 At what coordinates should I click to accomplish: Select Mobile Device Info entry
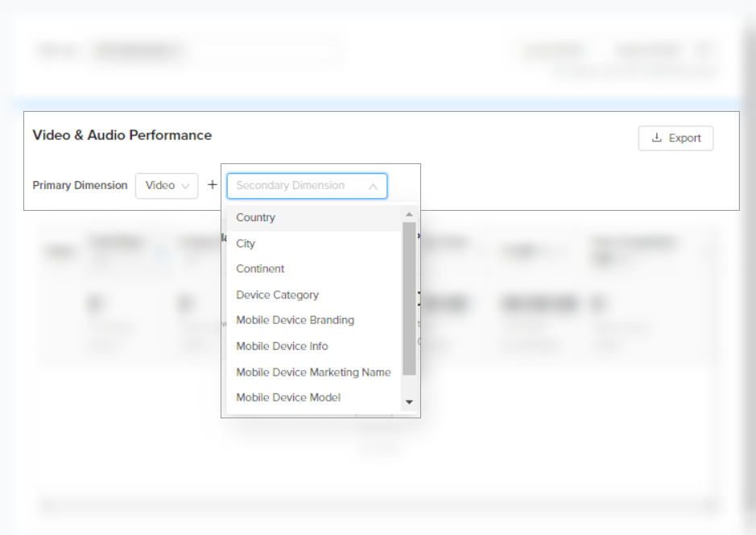pos(282,346)
